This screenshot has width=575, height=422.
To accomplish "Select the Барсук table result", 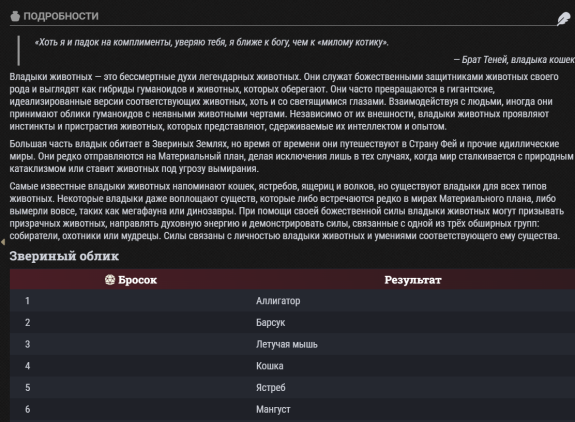I will (x=270, y=323).
